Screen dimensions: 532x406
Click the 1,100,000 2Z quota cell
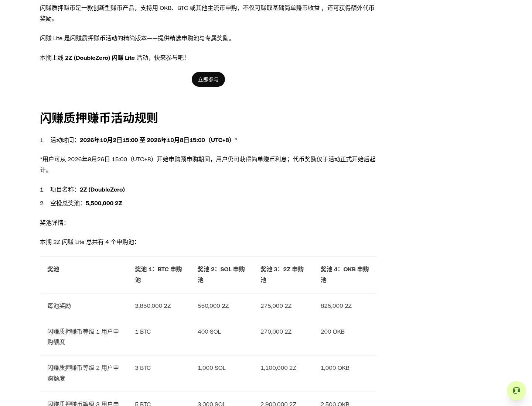pyautogui.click(x=279, y=368)
